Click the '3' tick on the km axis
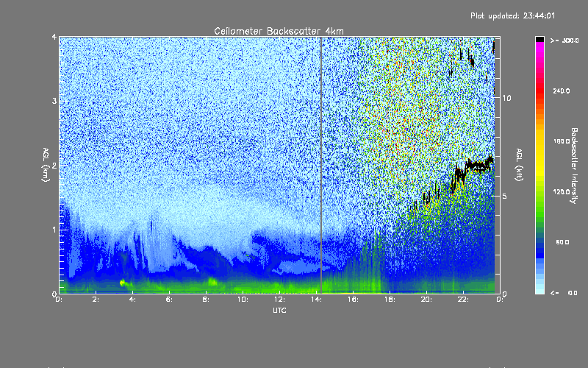The width and height of the screenshot is (588, 368). pos(54,101)
